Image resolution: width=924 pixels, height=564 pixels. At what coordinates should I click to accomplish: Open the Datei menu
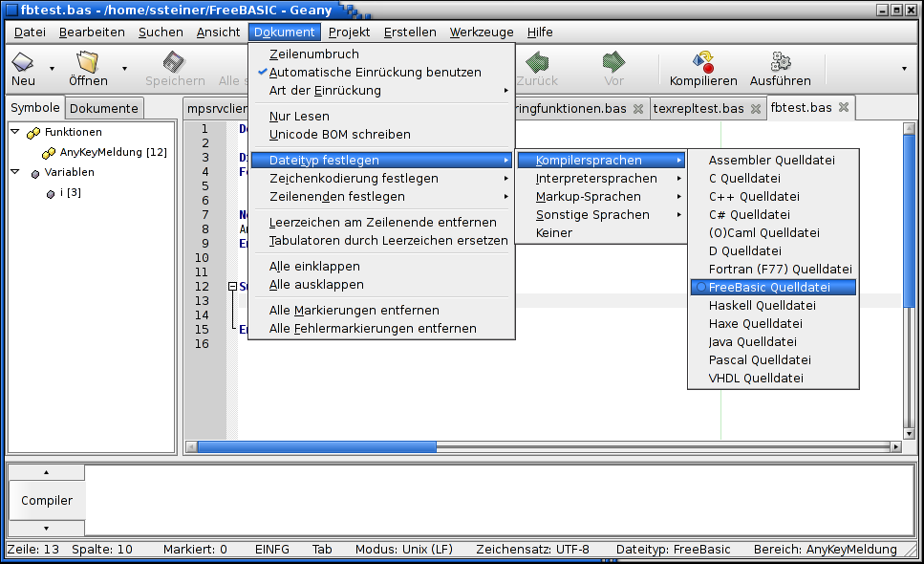pyautogui.click(x=30, y=33)
